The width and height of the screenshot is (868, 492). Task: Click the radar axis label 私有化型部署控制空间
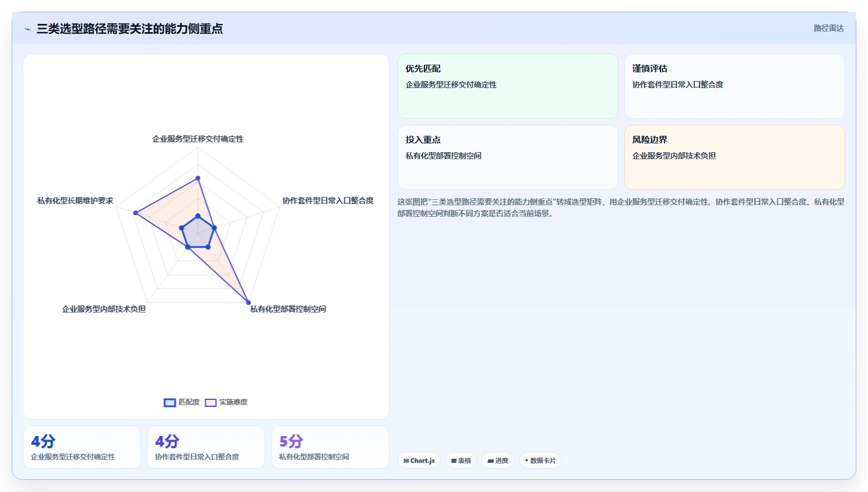tap(288, 309)
